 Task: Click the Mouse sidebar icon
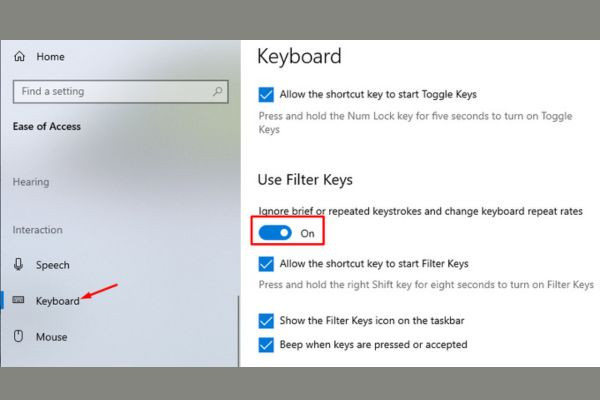pos(18,336)
